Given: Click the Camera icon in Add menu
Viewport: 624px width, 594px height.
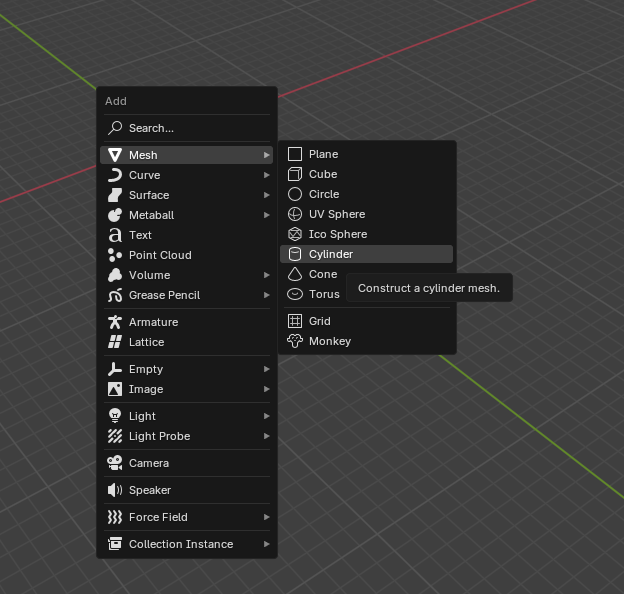Looking at the screenshot, I should click(x=115, y=463).
